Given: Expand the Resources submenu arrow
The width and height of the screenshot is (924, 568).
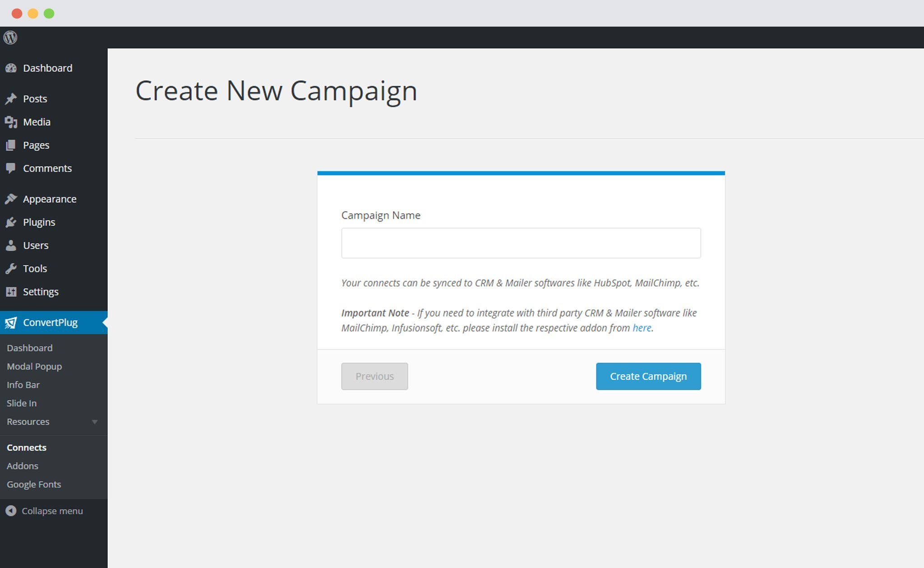Looking at the screenshot, I should click(x=95, y=422).
